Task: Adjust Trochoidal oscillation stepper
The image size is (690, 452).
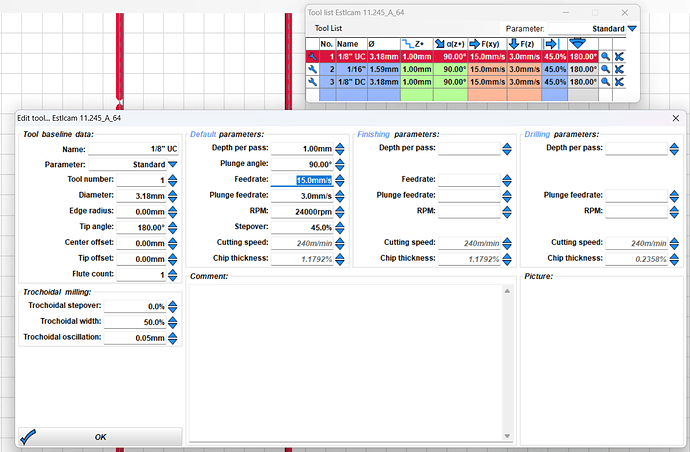Action: point(172,338)
